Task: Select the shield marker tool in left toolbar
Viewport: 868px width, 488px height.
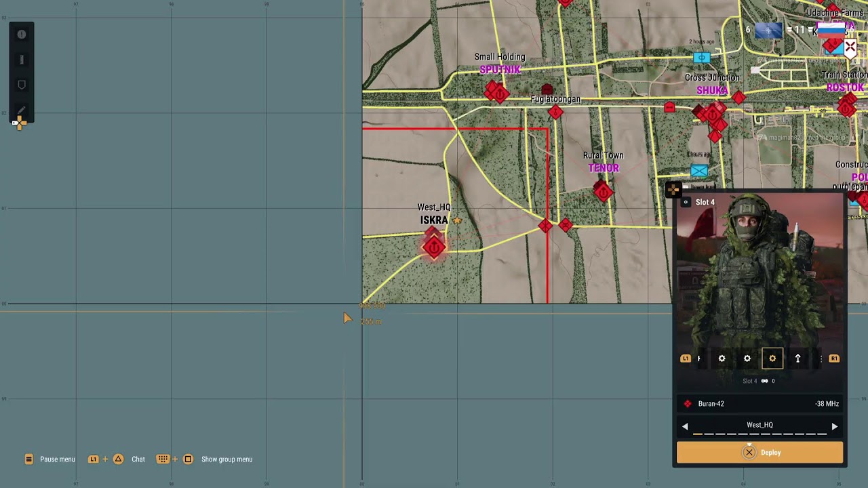Action: (x=22, y=85)
